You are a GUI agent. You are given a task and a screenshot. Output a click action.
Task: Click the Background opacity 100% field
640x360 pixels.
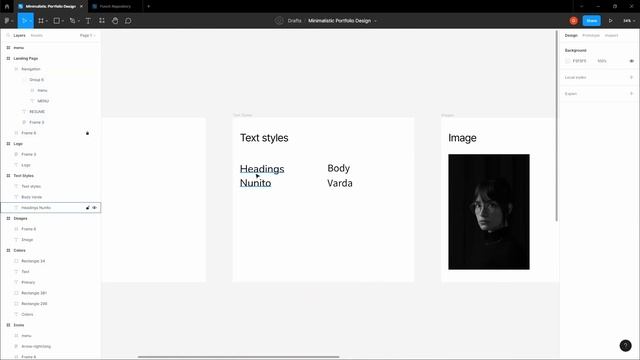point(602,61)
